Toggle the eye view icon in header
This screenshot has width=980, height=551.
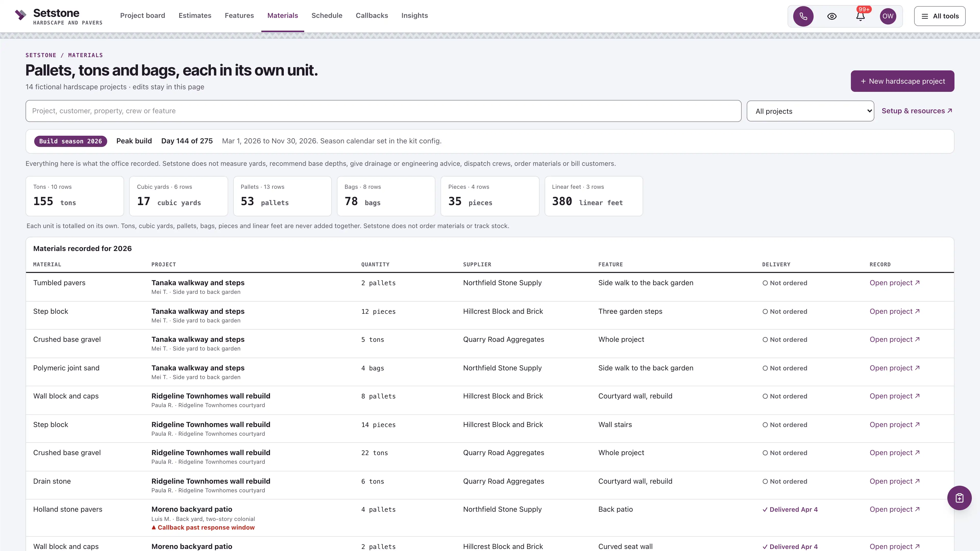pos(832,16)
